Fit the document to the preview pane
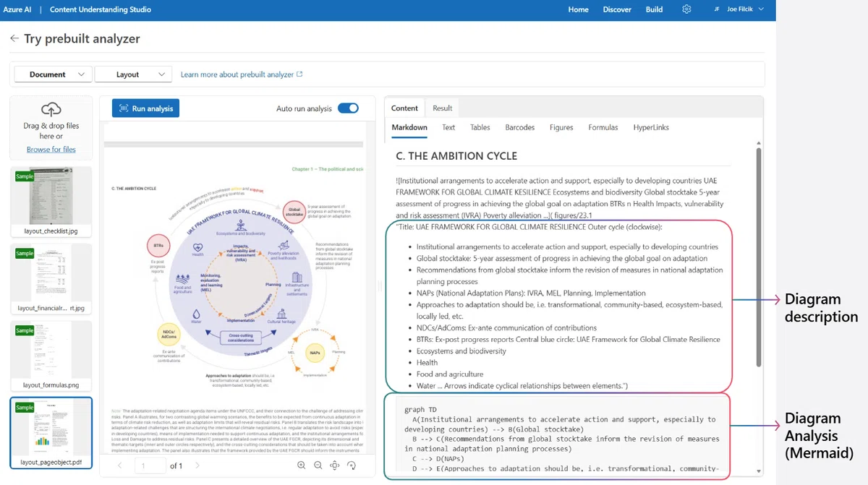The image size is (868, 485). click(335, 465)
